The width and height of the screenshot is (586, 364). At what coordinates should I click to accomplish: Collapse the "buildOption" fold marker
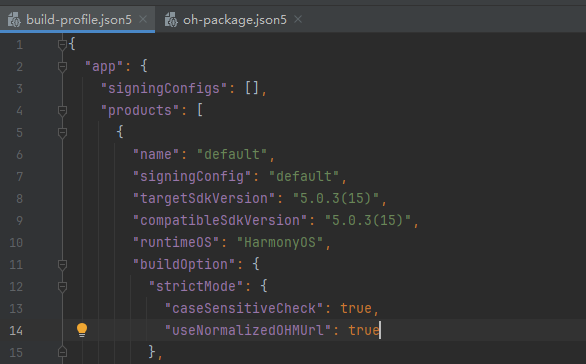(62, 265)
